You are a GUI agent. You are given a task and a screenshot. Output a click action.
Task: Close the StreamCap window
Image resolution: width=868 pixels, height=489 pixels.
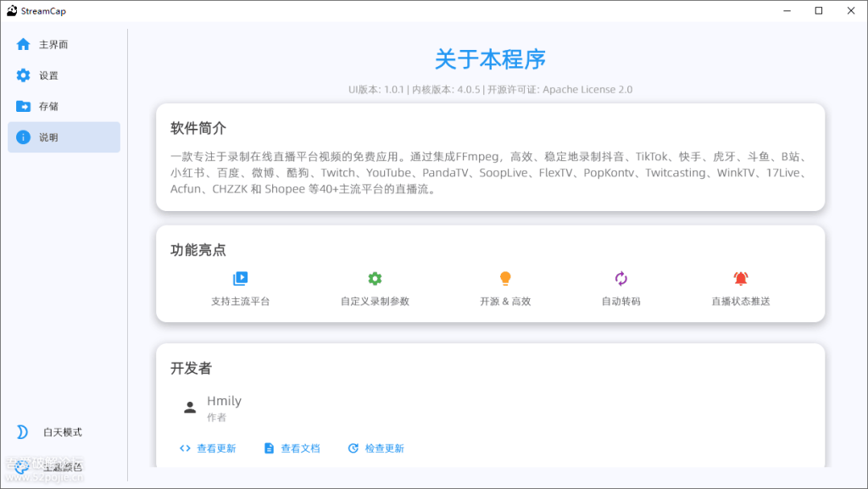click(851, 10)
